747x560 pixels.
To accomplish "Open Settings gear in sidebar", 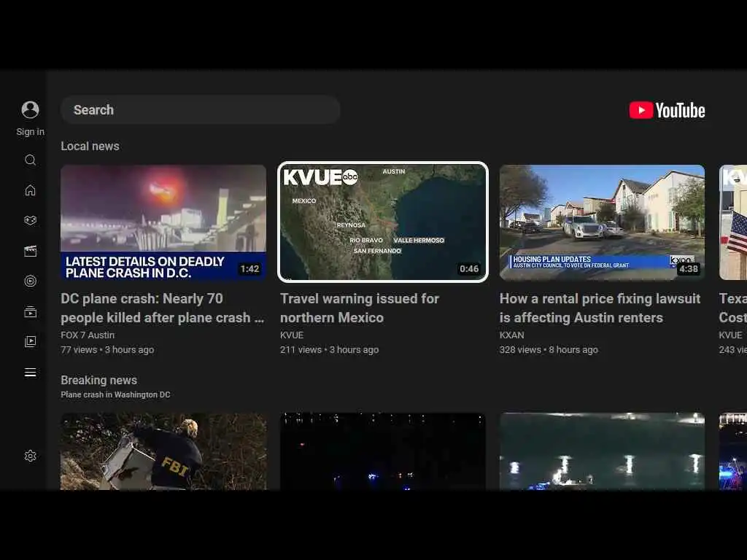I will pyautogui.click(x=30, y=456).
